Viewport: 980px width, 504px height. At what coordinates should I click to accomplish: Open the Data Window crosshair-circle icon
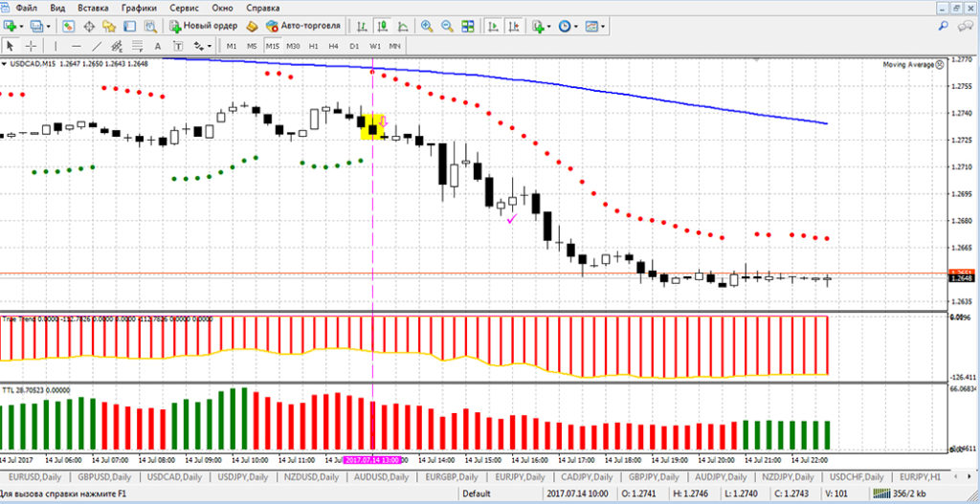[x=89, y=26]
